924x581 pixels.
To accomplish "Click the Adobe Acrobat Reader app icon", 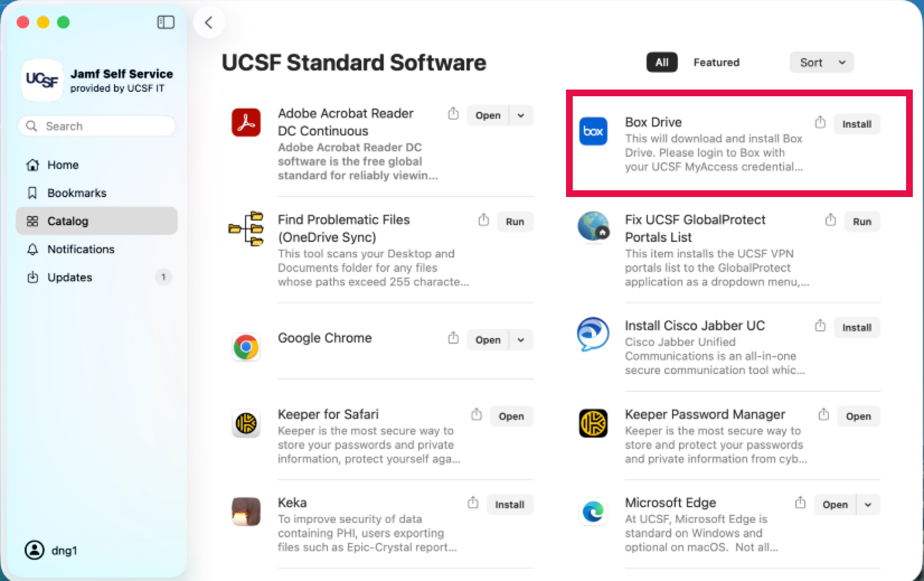I will (x=246, y=123).
